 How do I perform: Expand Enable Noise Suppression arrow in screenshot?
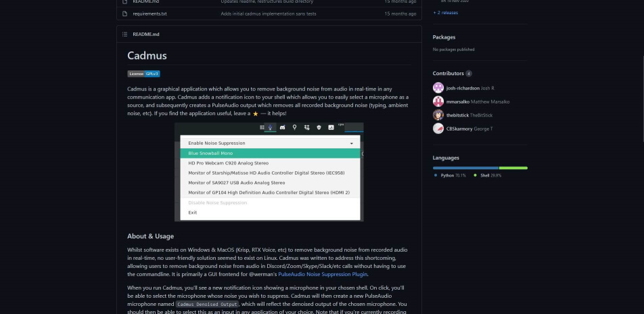[352, 143]
